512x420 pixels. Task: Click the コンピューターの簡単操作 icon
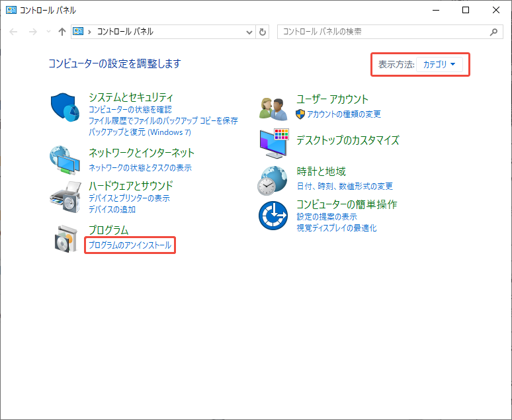tap(273, 216)
